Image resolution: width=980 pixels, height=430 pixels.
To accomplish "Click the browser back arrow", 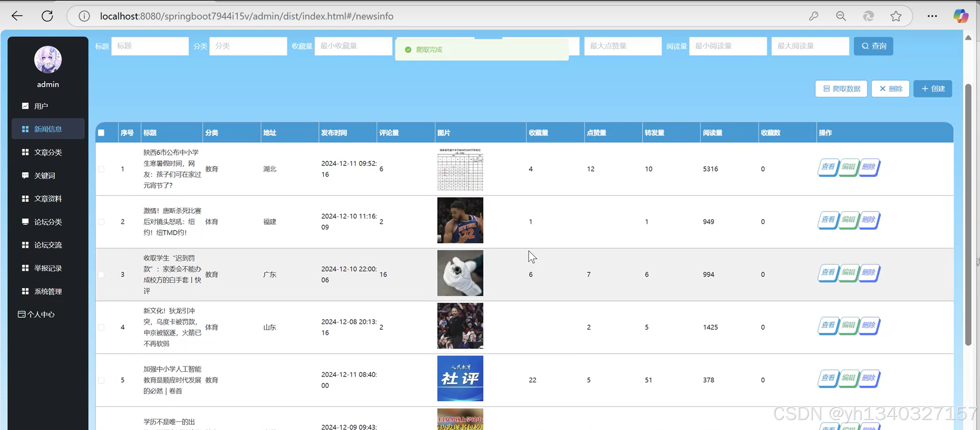I will coord(17,16).
